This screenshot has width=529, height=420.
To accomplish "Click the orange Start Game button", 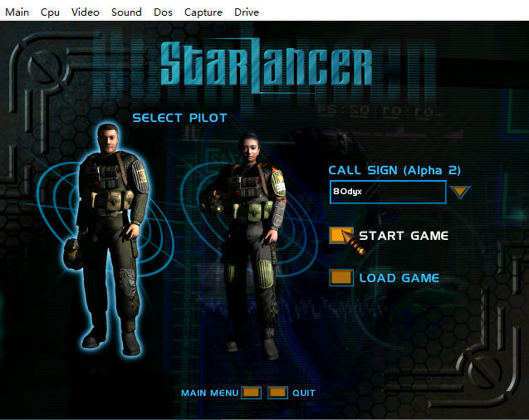I will pos(341,235).
